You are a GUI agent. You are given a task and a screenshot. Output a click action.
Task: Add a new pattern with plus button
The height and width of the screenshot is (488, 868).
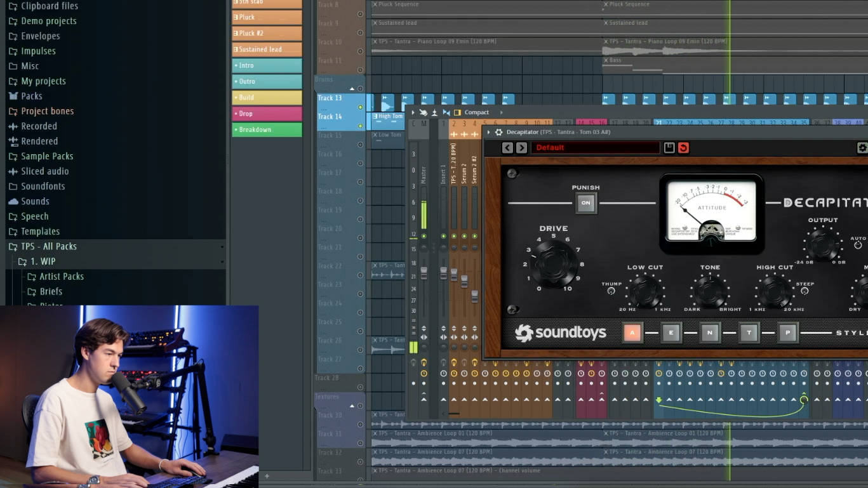[267, 476]
